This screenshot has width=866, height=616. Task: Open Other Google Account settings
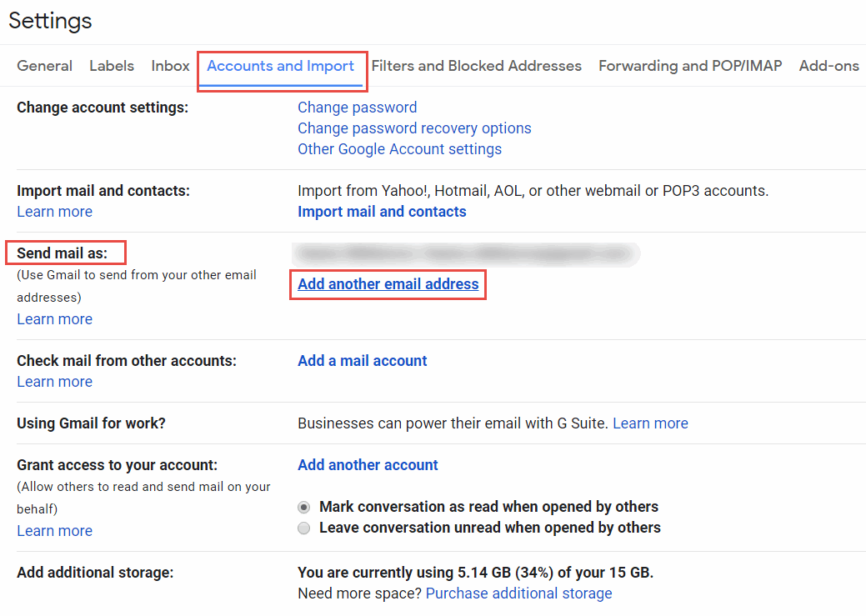[x=400, y=149]
